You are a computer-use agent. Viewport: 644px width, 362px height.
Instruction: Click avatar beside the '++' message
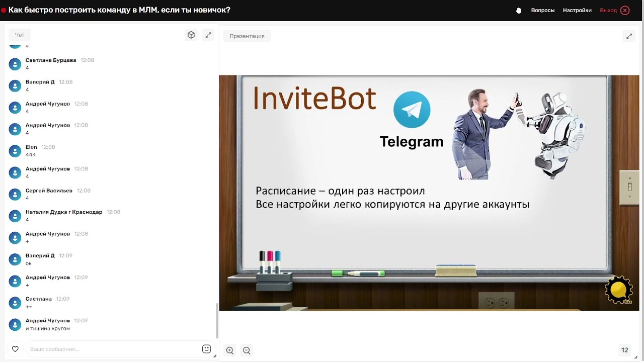15,303
